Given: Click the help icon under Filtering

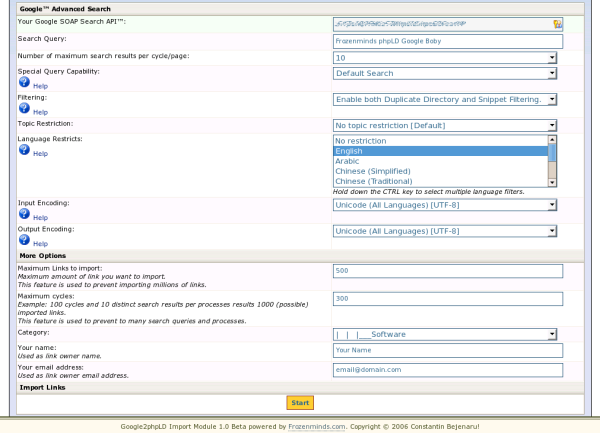Looking at the screenshot, I should (24, 109).
